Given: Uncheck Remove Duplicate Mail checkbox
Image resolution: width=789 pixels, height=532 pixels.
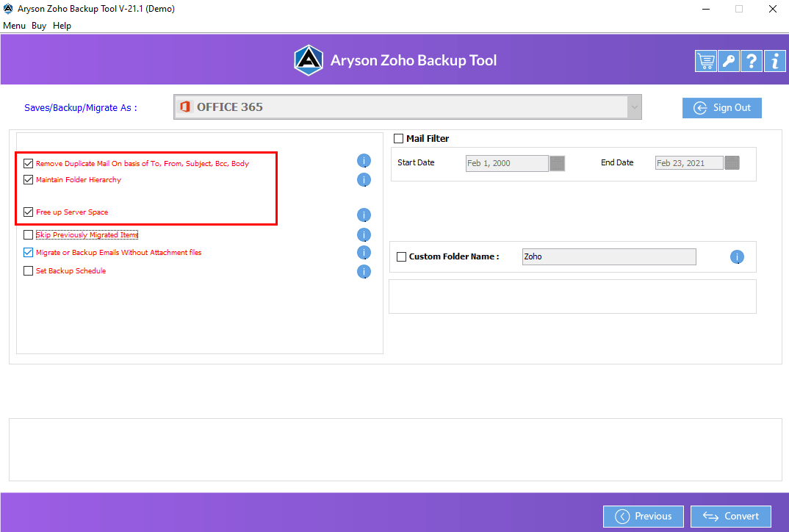Looking at the screenshot, I should (28, 164).
